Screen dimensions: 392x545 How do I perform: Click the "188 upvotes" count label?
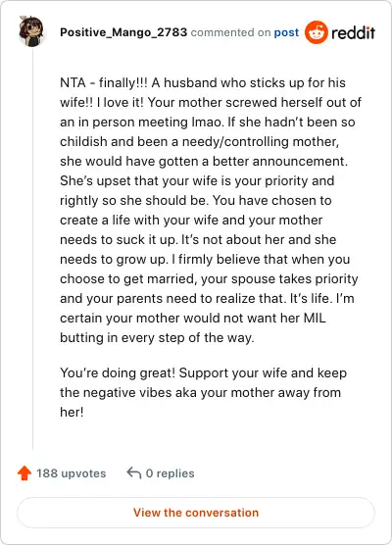(x=72, y=473)
